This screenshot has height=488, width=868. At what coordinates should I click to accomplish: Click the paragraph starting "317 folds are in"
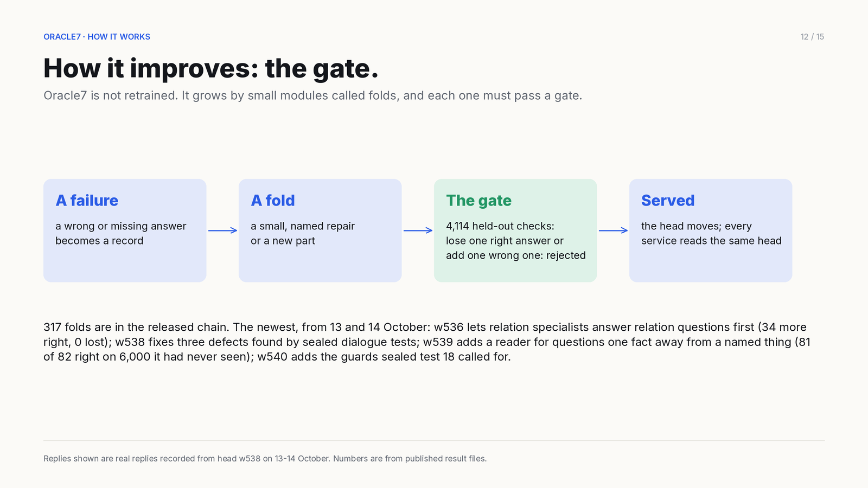coord(427,342)
